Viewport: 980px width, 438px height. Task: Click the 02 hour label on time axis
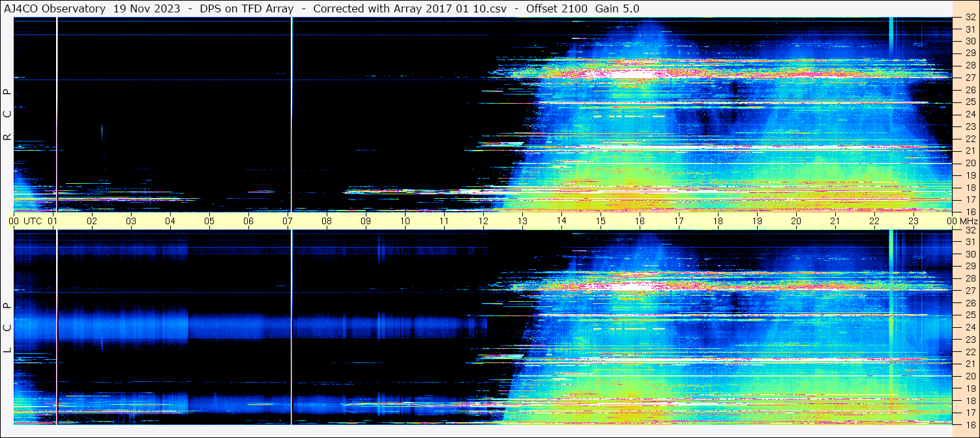click(x=92, y=221)
